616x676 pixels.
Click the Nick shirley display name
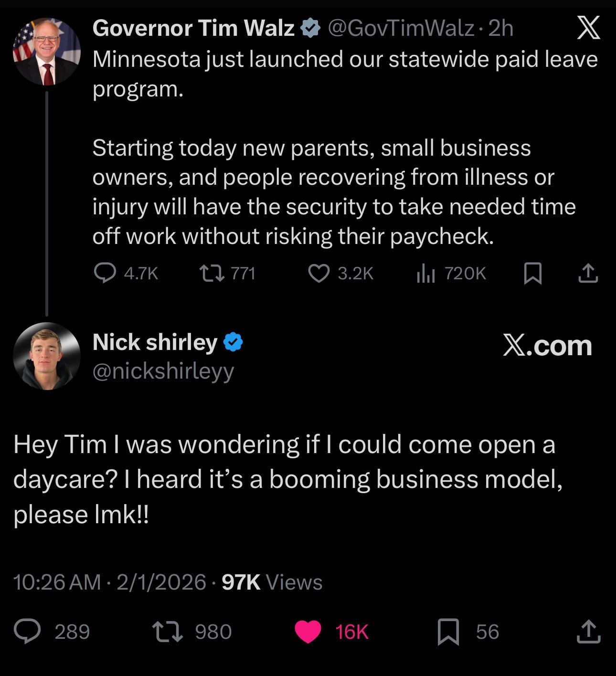(155, 342)
